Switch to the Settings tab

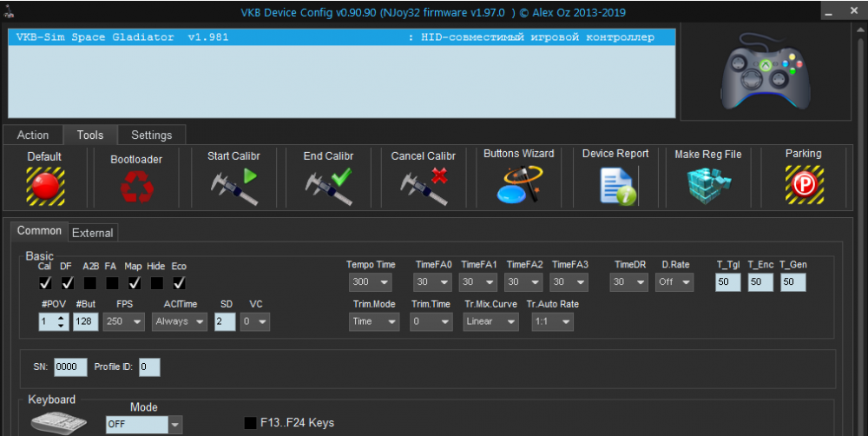[x=152, y=135]
